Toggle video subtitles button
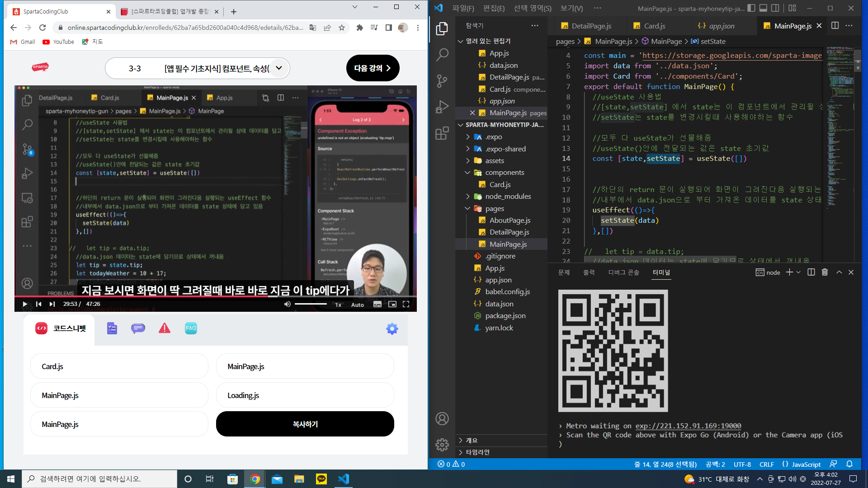 pyautogui.click(x=377, y=304)
